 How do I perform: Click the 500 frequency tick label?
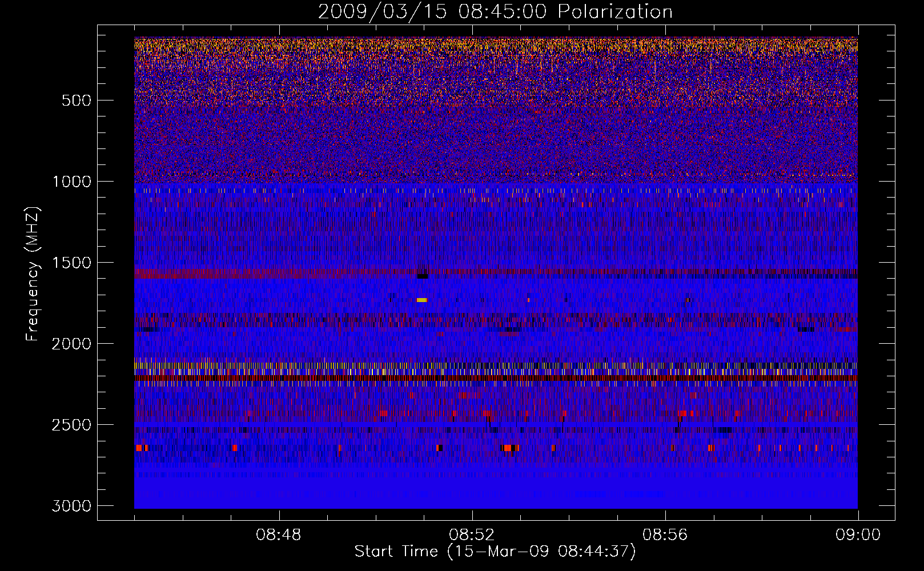coord(77,100)
